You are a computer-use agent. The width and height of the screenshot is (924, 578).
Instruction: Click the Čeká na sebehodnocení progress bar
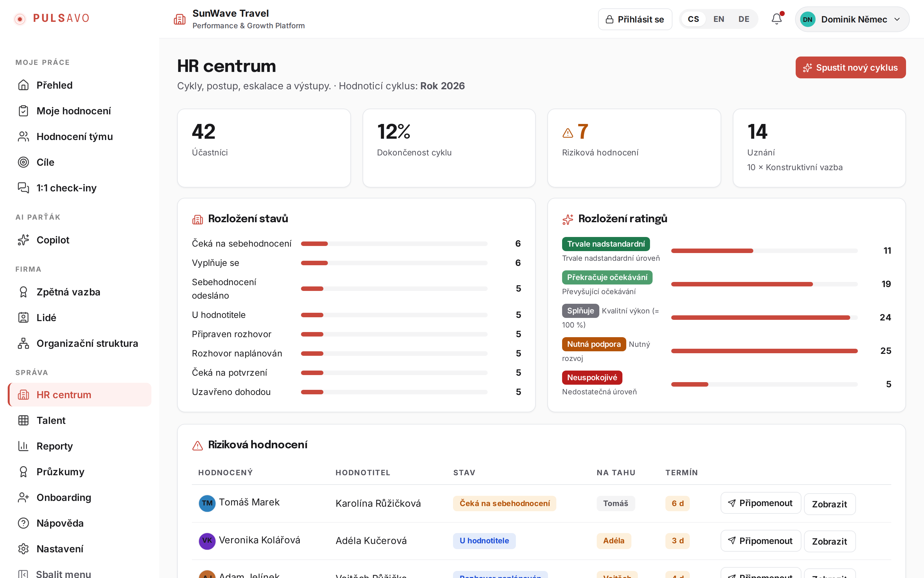click(x=394, y=243)
